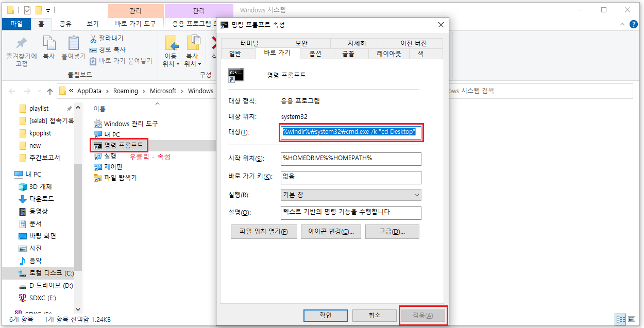
Task: Click Paste shortcut (바로 가기 붙여넣기)
Action: (121, 61)
